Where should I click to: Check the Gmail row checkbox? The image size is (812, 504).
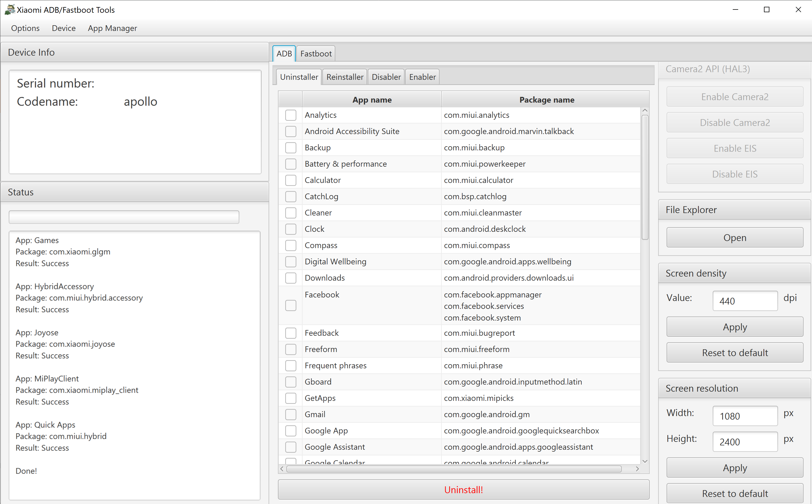pos(290,414)
